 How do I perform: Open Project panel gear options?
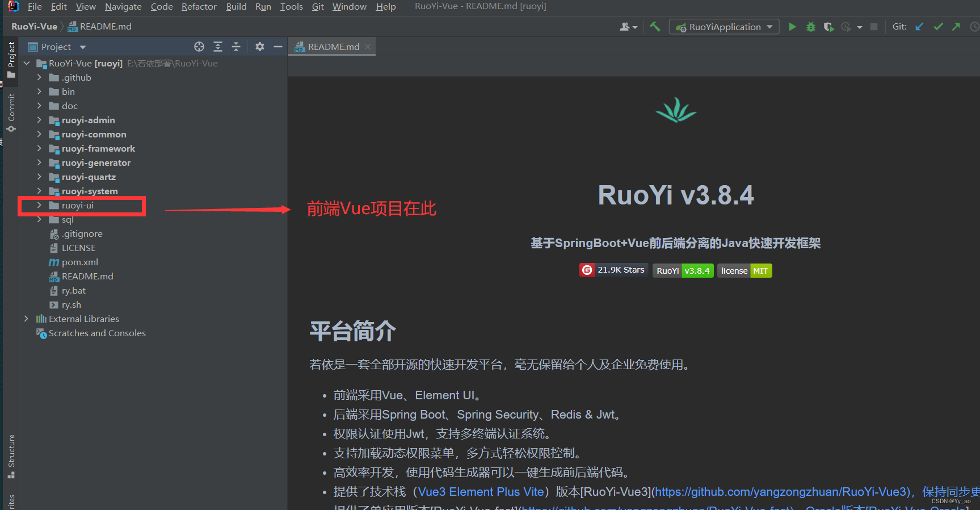coord(260,47)
